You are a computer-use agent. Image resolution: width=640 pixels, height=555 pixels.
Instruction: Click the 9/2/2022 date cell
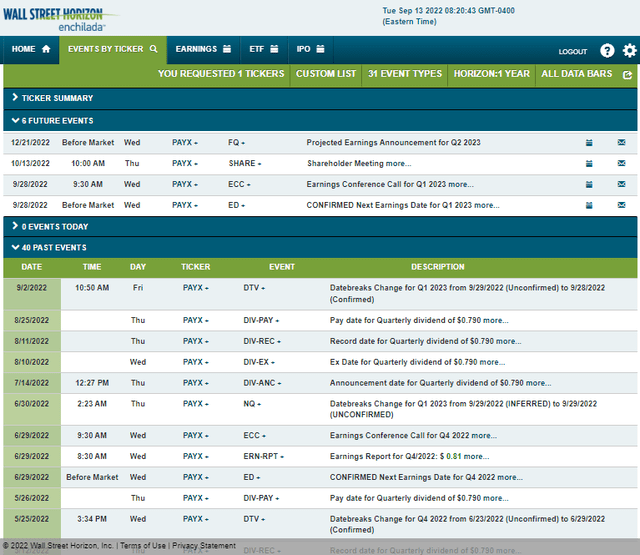click(32, 294)
